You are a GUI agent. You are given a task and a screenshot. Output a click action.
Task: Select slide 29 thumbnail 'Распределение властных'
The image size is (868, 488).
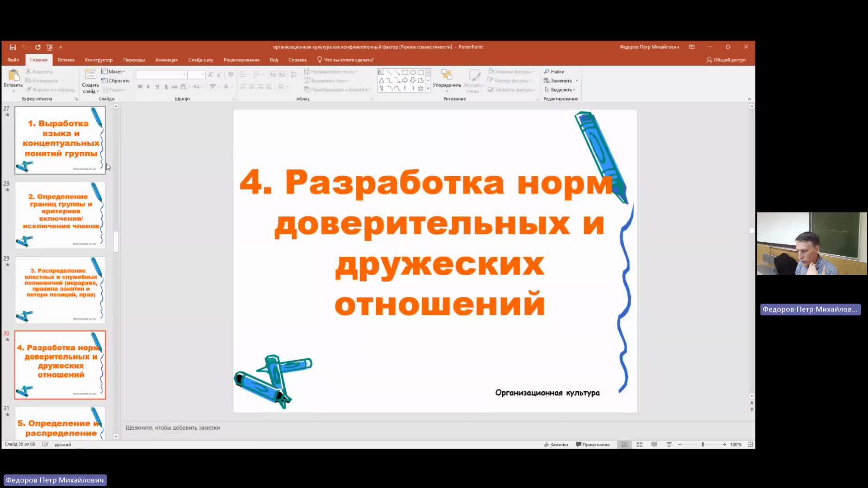pyautogui.click(x=60, y=290)
